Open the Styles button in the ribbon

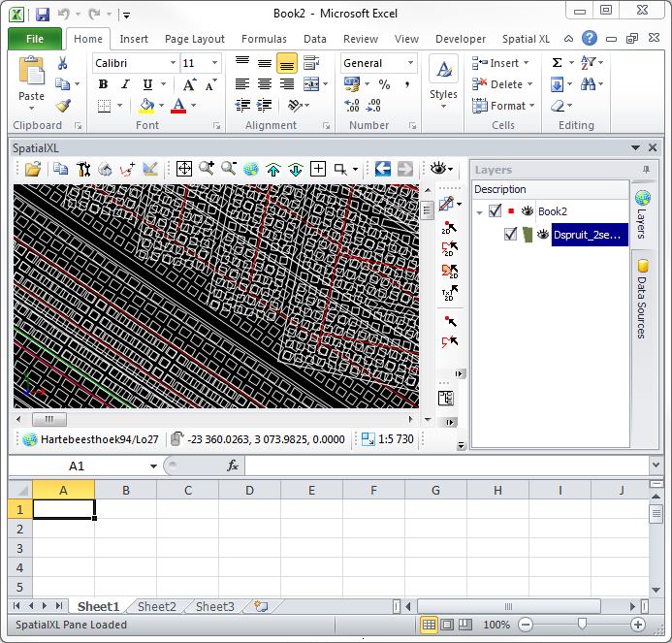point(443,82)
